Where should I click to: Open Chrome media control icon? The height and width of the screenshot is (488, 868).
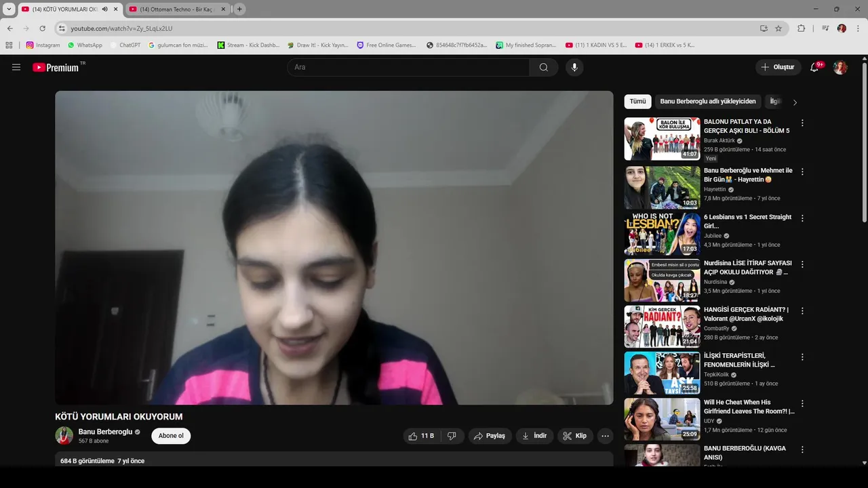825,28
